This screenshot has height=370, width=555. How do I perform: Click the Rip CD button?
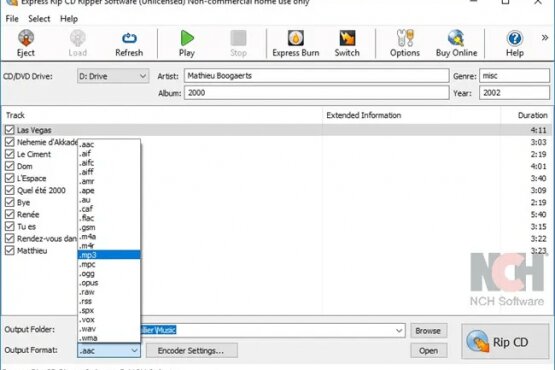[x=505, y=342]
